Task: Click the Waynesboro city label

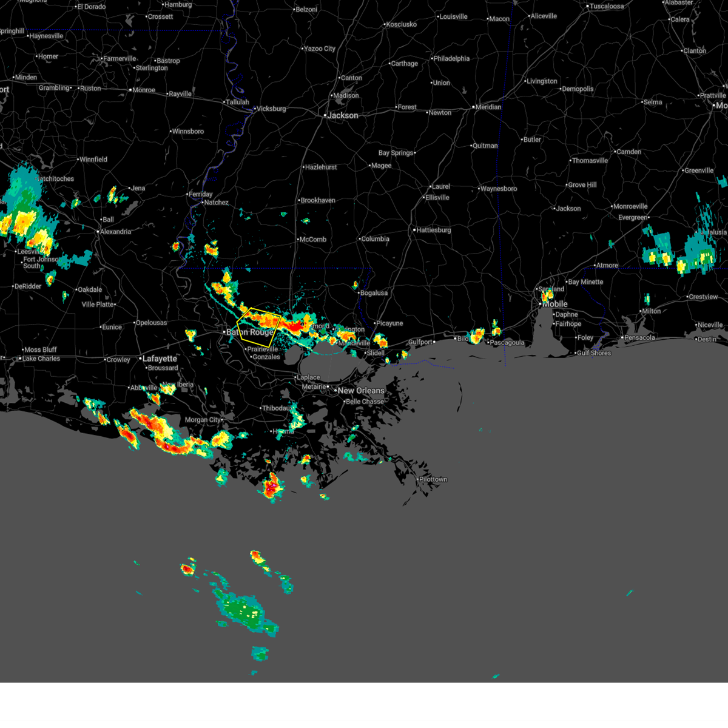Action: (x=499, y=189)
